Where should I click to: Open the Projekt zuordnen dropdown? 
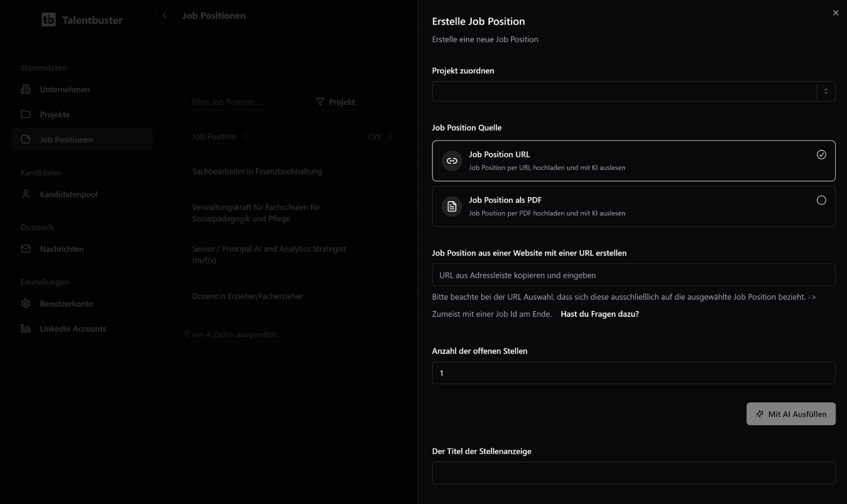click(634, 91)
